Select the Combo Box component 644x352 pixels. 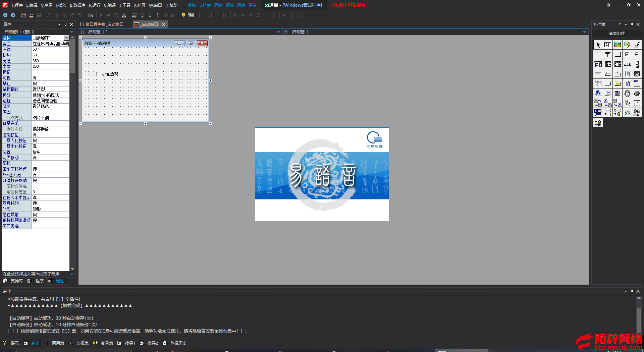(x=598, y=64)
